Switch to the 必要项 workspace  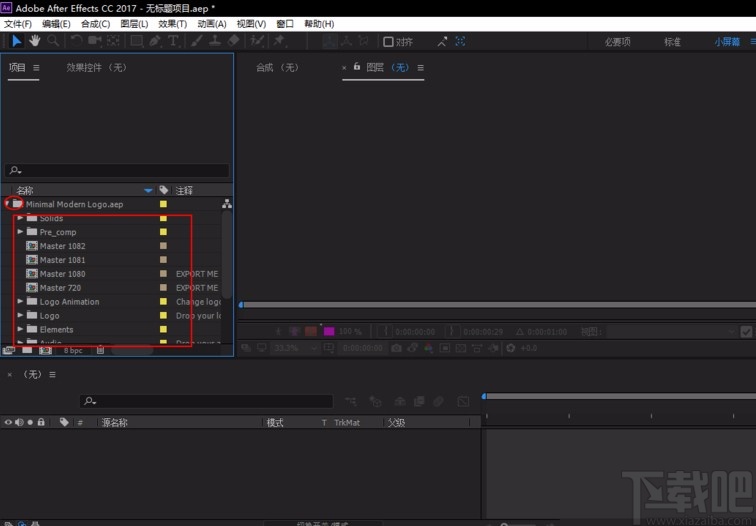(618, 42)
